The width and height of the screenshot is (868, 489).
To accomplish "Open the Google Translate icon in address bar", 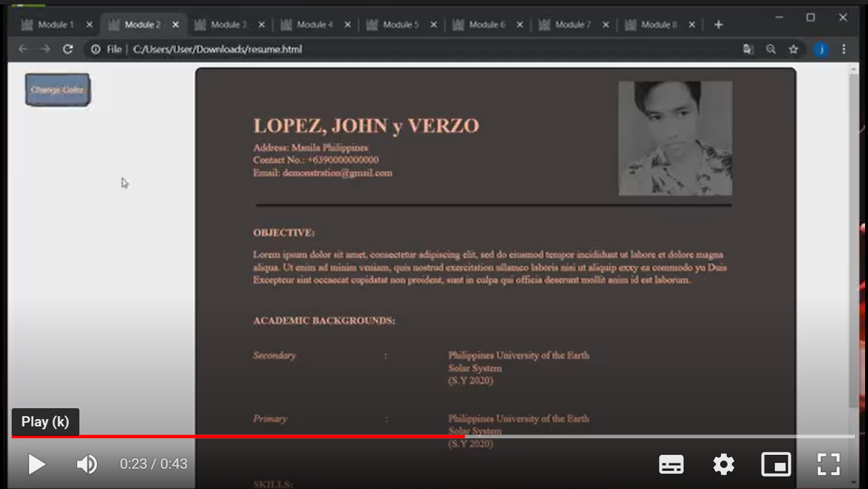I will click(749, 49).
